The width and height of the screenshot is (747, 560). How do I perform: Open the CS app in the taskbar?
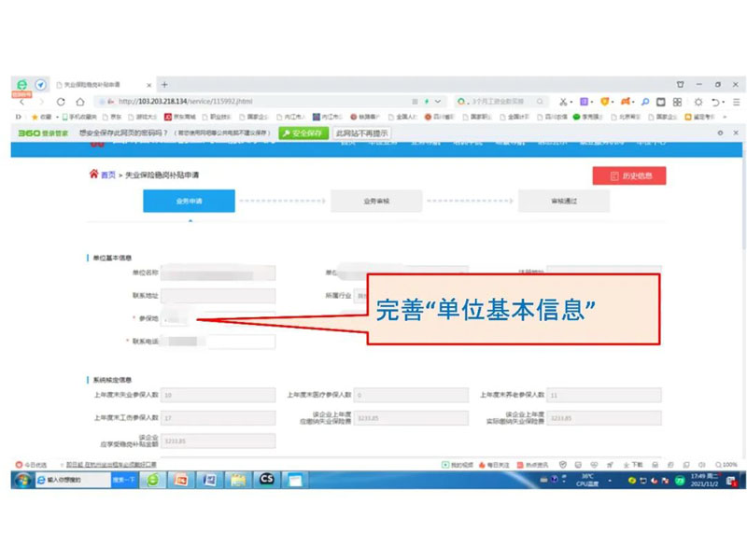(267, 480)
